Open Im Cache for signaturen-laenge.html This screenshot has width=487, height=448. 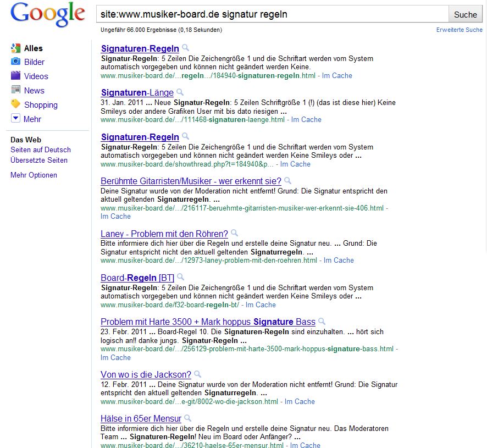306,120
